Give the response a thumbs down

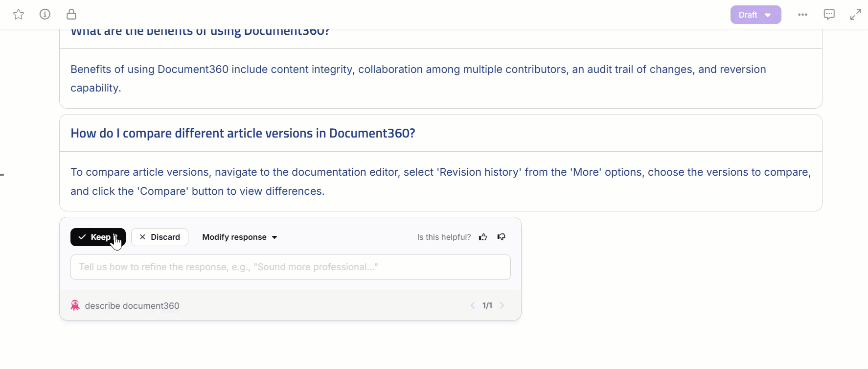[502, 237]
